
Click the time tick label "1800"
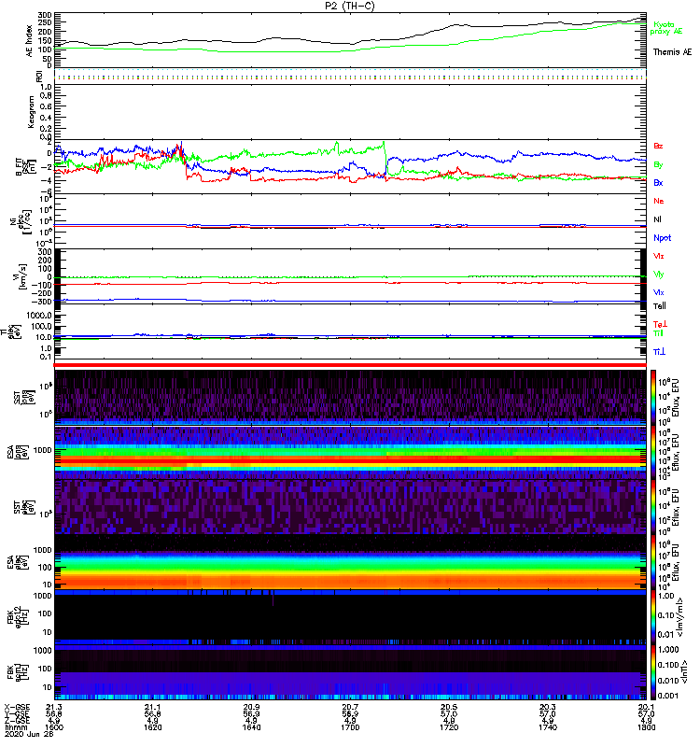pyautogui.click(x=646, y=727)
